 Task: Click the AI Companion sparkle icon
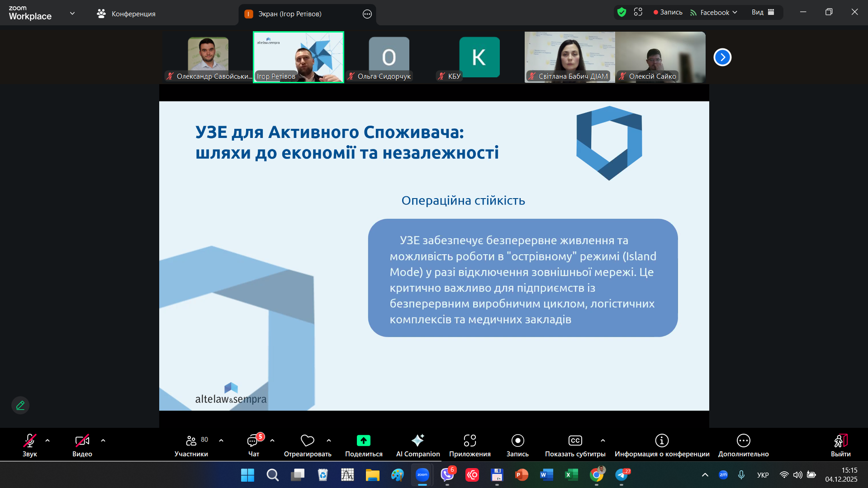pyautogui.click(x=417, y=441)
